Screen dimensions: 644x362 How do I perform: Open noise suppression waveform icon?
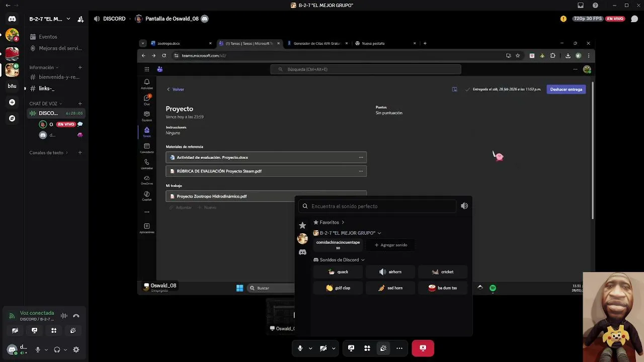tap(64, 316)
